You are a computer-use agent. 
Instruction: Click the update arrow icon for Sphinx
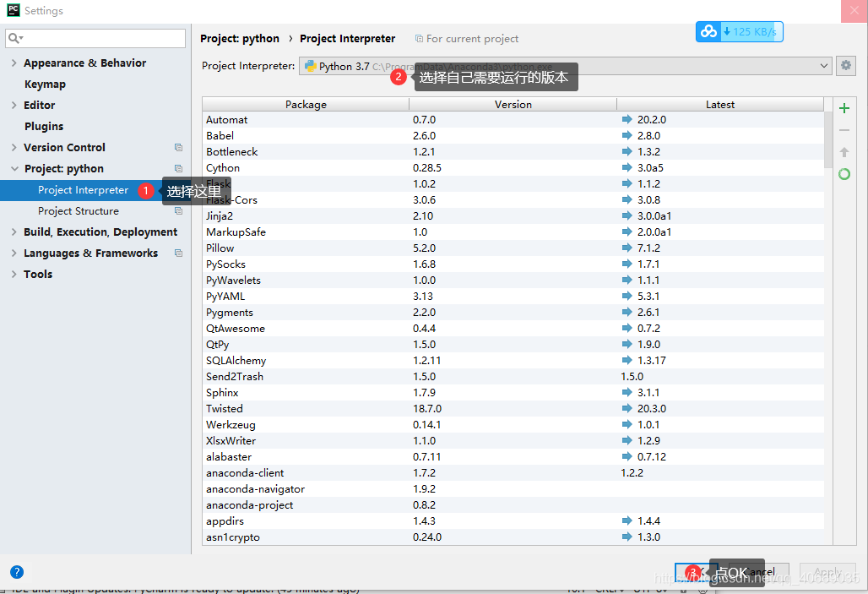(x=627, y=392)
